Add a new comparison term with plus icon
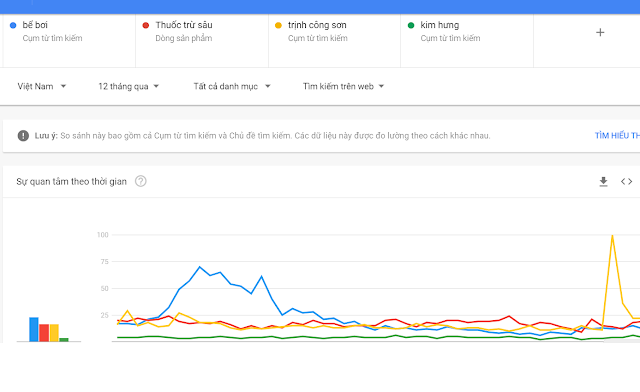Viewport: 640px width, 392px height. pyautogui.click(x=600, y=32)
